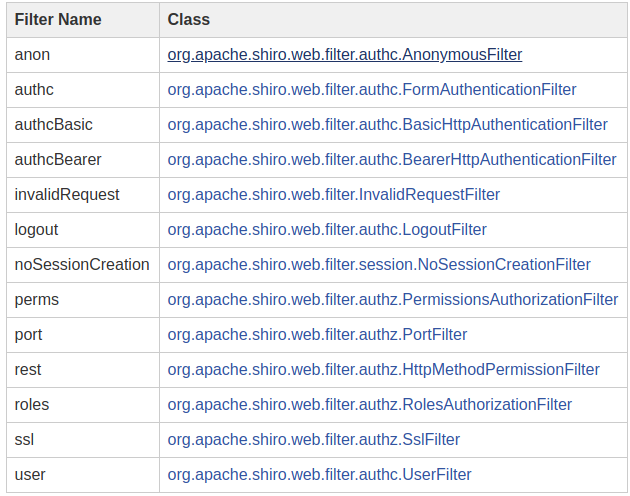This screenshot has height=496, width=630.
Task: Open the InvalidRequestFilter class link
Action: [333, 195]
